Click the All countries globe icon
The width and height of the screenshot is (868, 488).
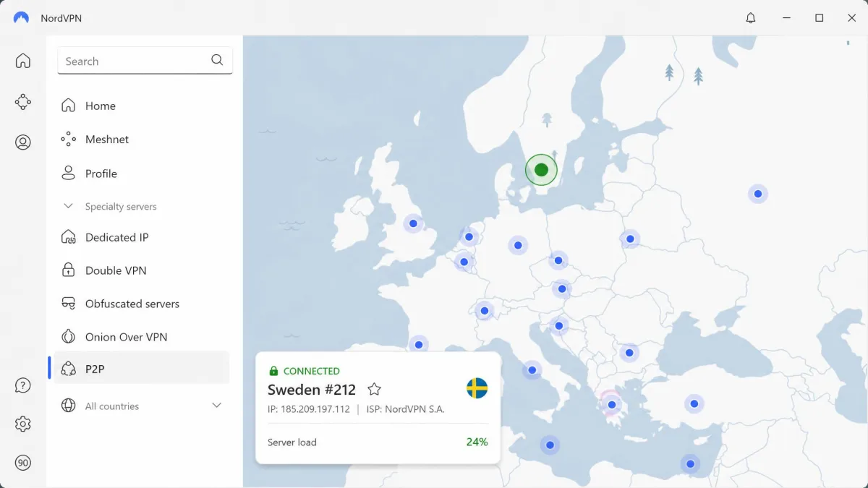[69, 406]
